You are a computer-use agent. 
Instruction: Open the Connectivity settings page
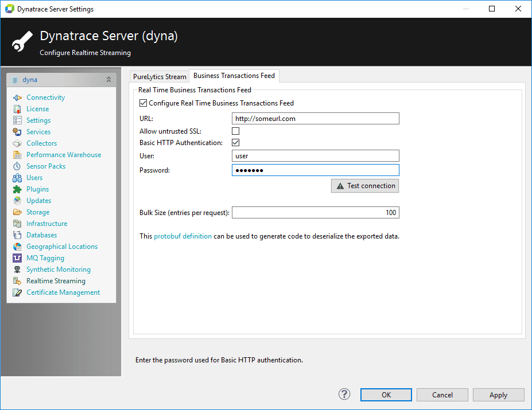pyautogui.click(x=46, y=97)
